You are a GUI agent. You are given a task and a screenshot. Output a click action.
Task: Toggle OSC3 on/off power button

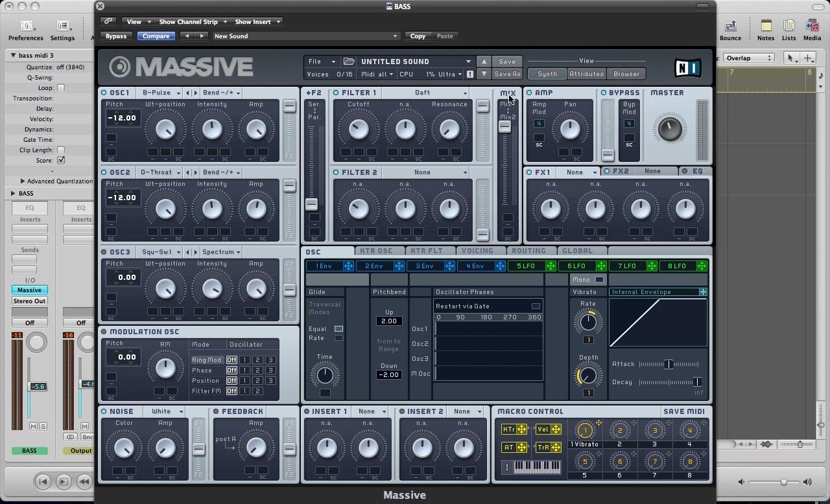point(104,252)
